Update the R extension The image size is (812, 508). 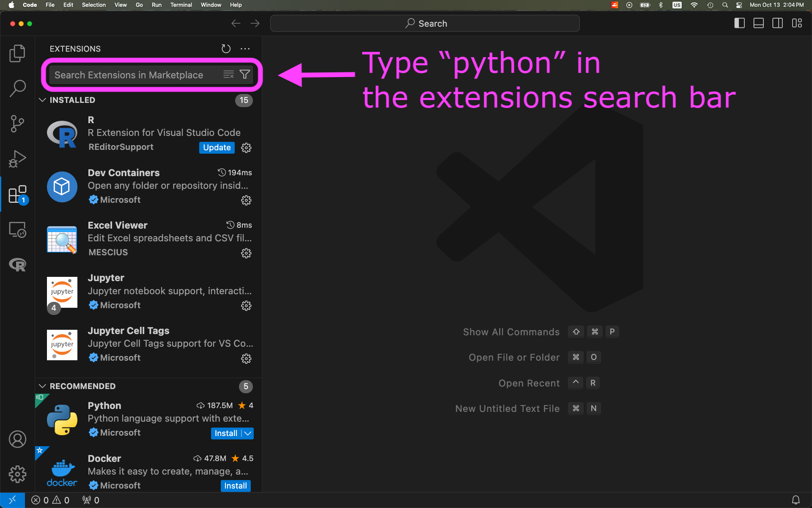217,147
